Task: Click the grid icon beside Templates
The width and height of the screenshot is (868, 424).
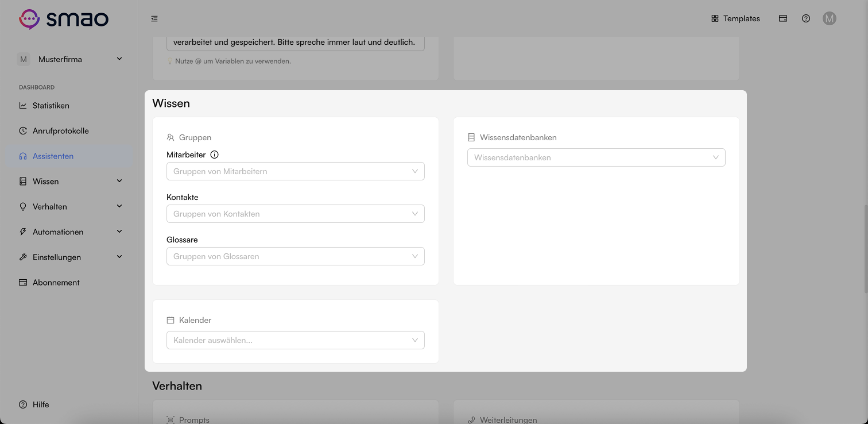Action: pos(715,18)
